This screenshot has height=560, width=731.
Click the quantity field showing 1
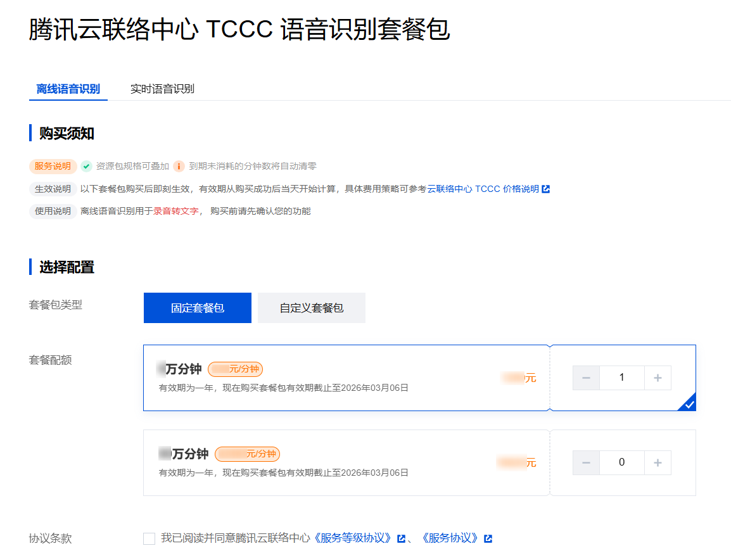pos(622,378)
